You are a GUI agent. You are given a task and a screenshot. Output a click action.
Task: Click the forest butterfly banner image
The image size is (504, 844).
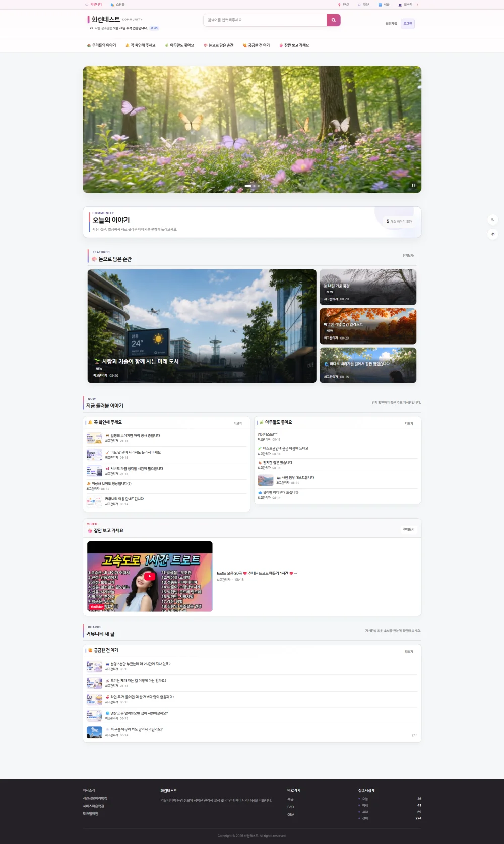pyautogui.click(x=252, y=129)
